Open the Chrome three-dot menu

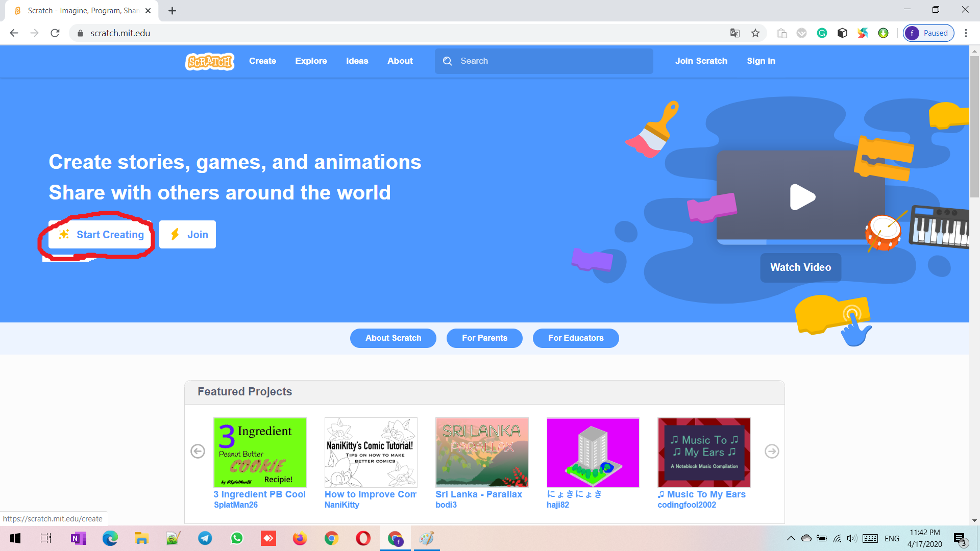click(x=966, y=33)
